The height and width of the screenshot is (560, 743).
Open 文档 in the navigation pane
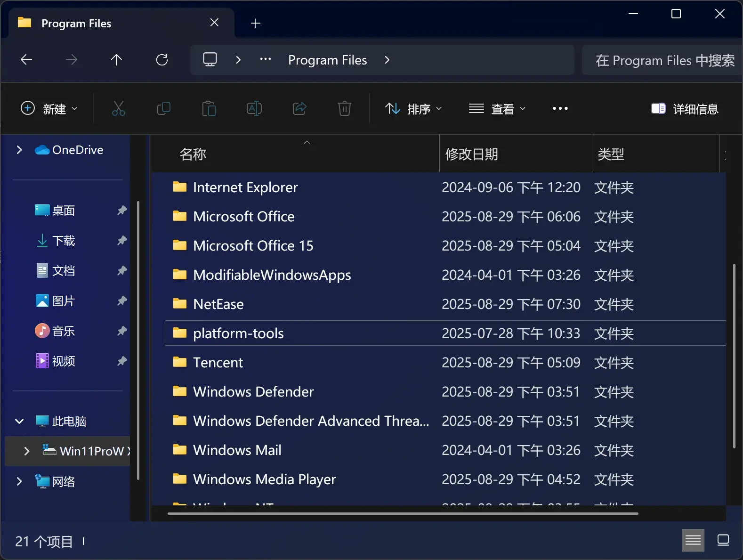[x=64, y=270]
